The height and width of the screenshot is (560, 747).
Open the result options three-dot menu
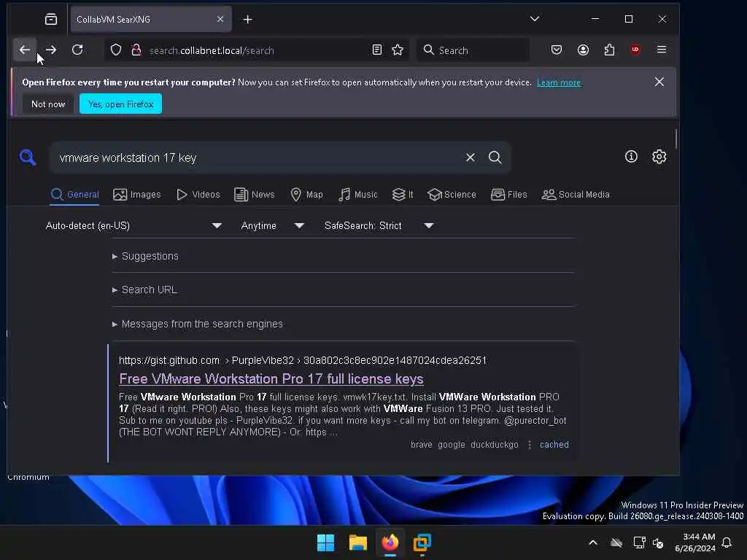pos(530,444)
